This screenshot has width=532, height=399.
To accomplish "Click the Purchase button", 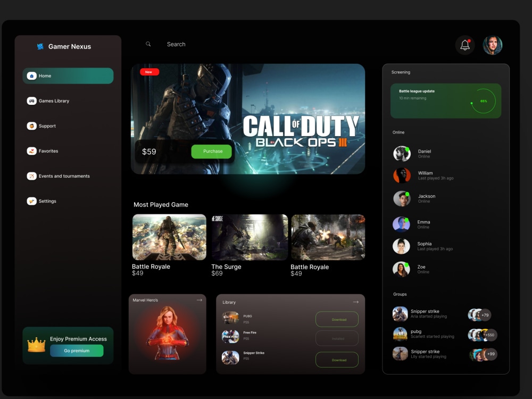I will (x=211, y=151).
